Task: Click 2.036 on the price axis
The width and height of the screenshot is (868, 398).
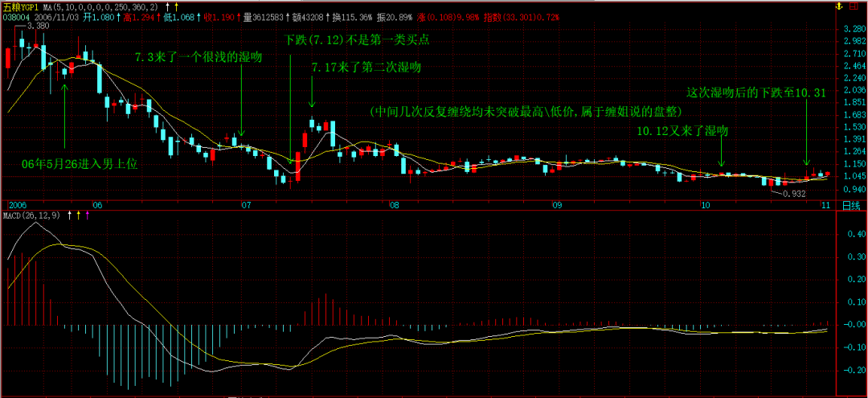Action: pos(853,90)
